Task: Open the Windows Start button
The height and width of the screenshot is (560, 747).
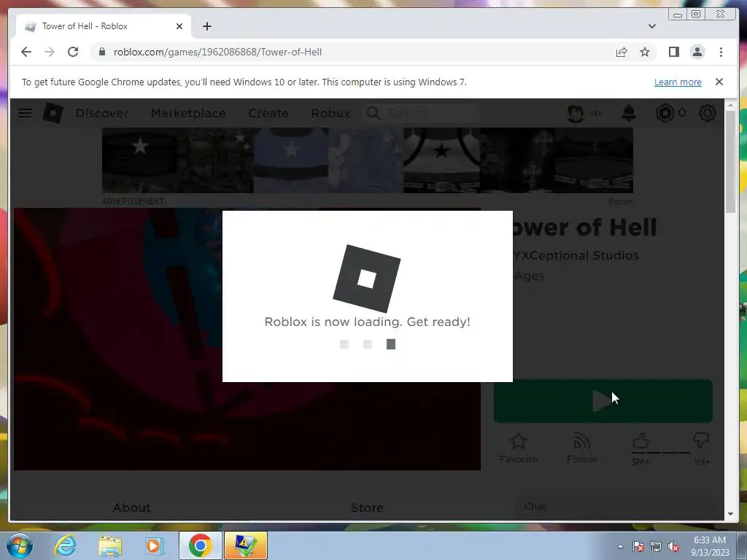Action: [x=20, y=545]
